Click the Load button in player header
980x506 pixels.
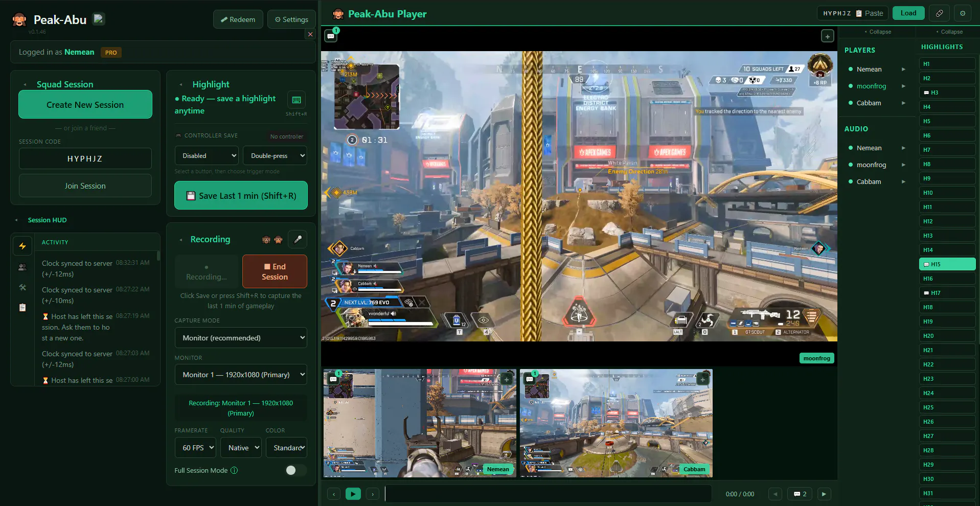point(908,13)
